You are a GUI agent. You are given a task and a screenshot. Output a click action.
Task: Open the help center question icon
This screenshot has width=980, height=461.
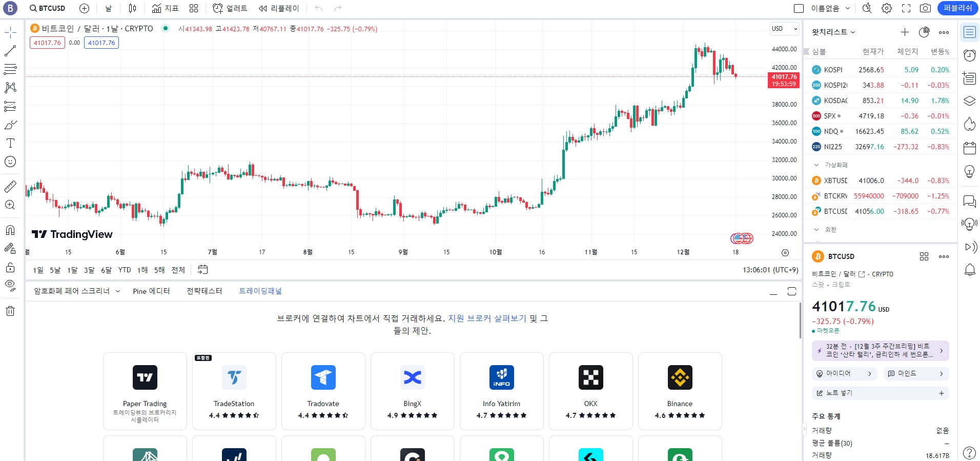[969, 452]
